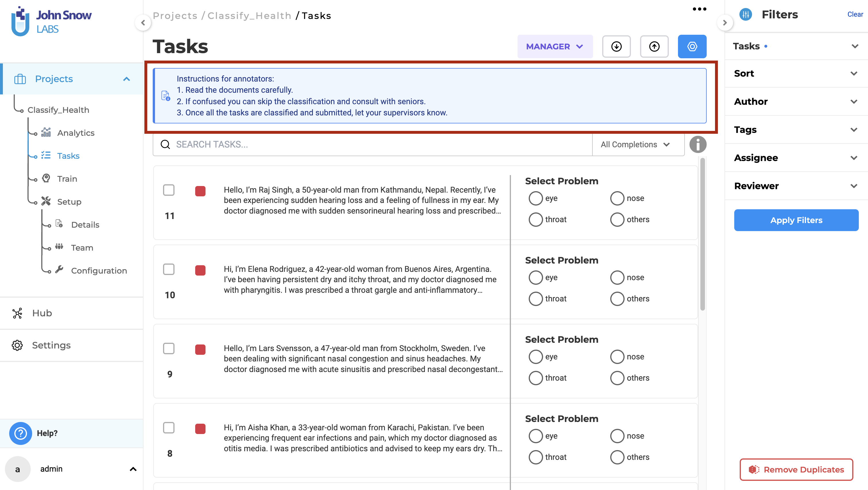Viewport: 868px width, 490px height.
Task: Click the red status swatch of task 10
Action: 200,270
